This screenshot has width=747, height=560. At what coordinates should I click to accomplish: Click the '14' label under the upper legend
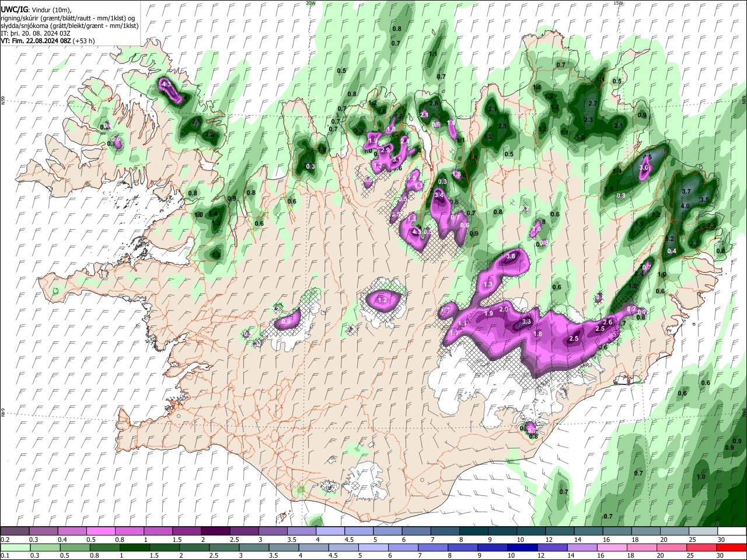pos(577,540)
